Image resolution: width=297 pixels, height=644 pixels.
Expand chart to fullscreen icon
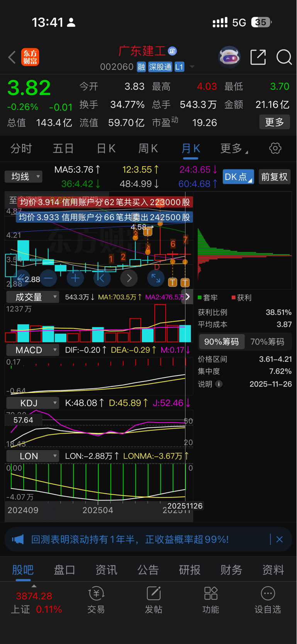156,278
